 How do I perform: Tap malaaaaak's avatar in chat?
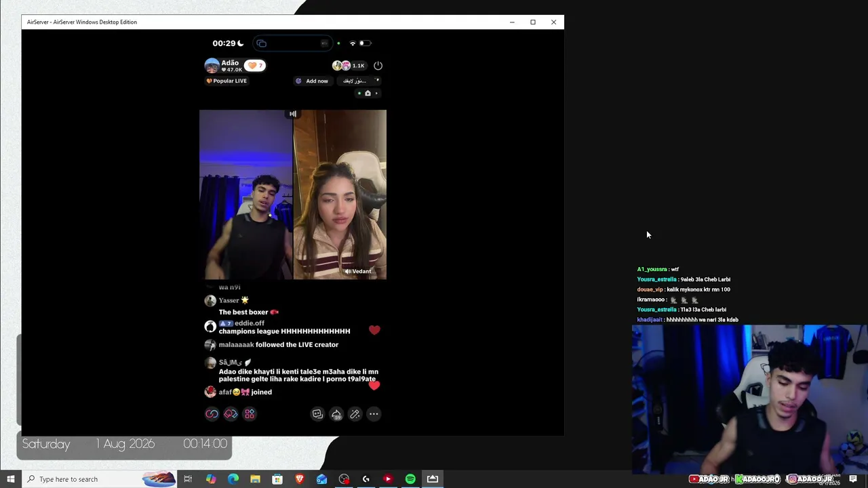click(210, 345)
